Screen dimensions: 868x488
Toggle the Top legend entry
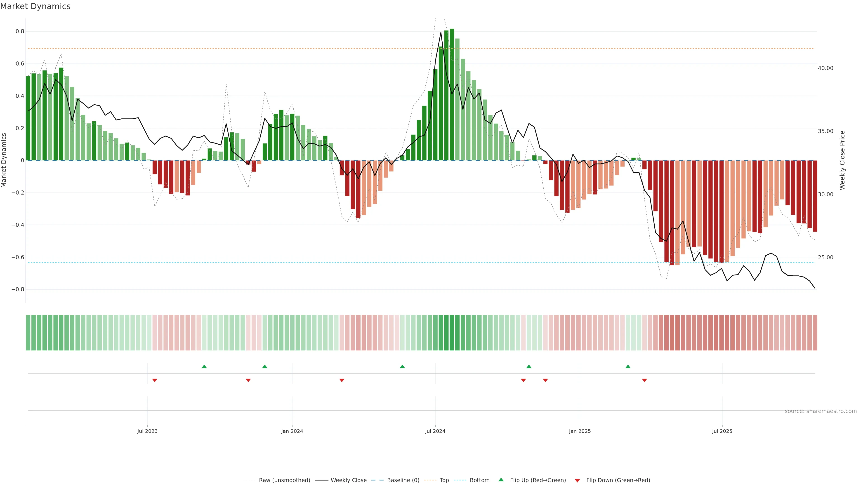pyautogui.click(x=444, y=480)
